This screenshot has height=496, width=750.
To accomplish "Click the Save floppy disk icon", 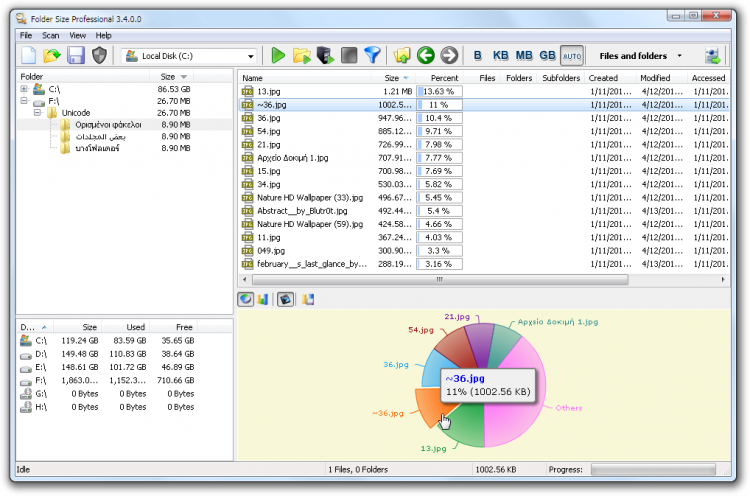I will coord(75,56).
